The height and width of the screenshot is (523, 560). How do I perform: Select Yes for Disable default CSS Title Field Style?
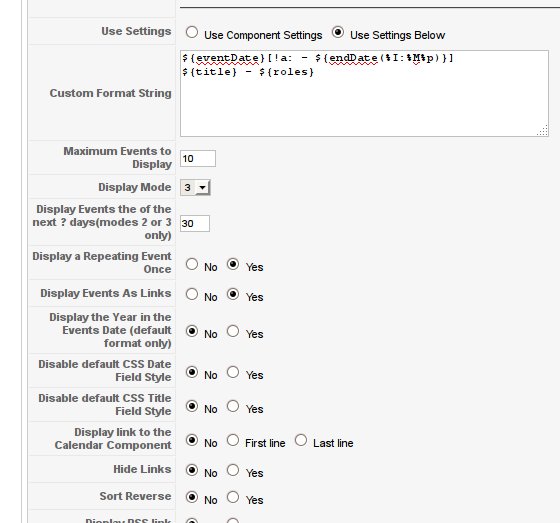(x=233, y=406)
